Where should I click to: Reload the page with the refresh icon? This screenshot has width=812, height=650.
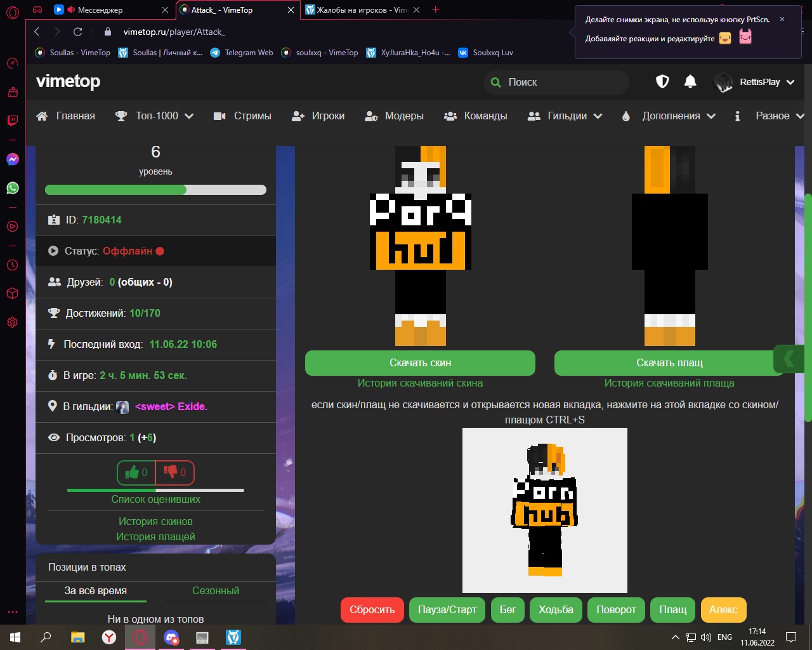[x=77, y=32]
